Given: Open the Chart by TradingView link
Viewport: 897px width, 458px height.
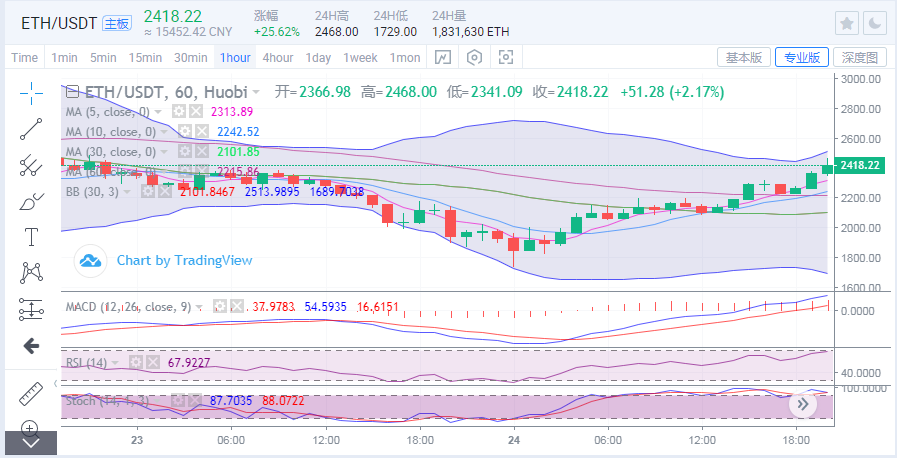Looking at the screenshot, I should pos(184,260).
